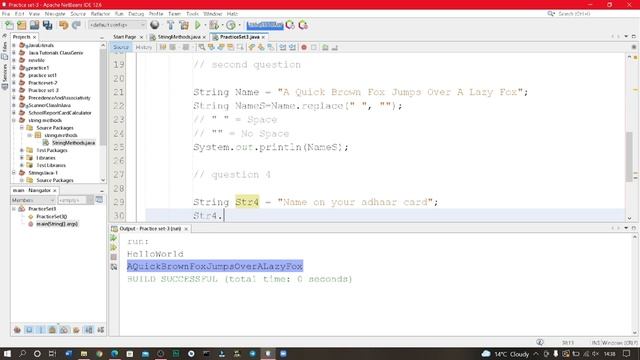The image size is (640, 360).
Task: Click the Shift Line Left icon in editor toolbar
Action: 282,47
